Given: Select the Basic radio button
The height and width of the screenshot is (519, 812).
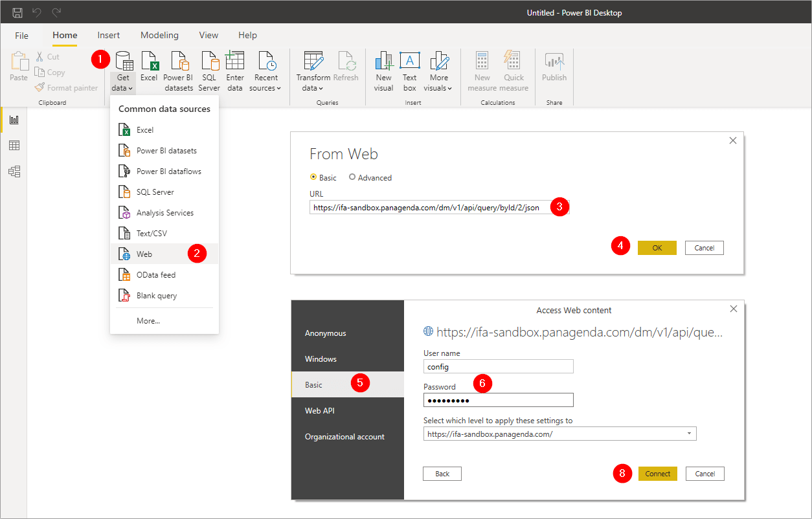Looking at the screenshot, I should click(314, 177).
